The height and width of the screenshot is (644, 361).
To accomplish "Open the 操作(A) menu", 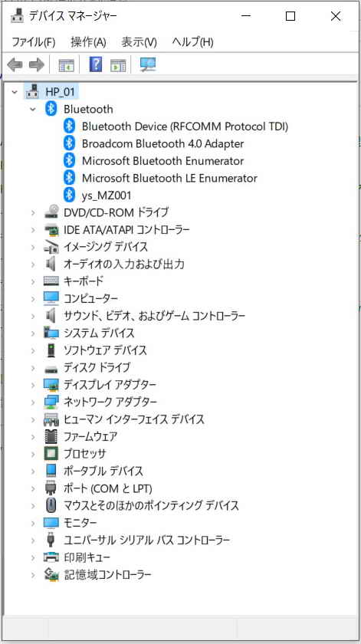I will coord(88,41).
